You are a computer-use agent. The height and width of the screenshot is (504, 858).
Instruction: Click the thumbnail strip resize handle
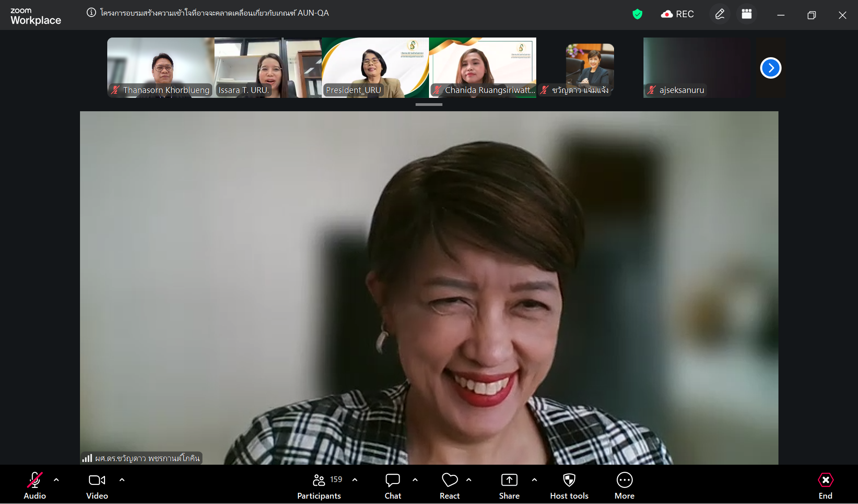pos(429,105)
